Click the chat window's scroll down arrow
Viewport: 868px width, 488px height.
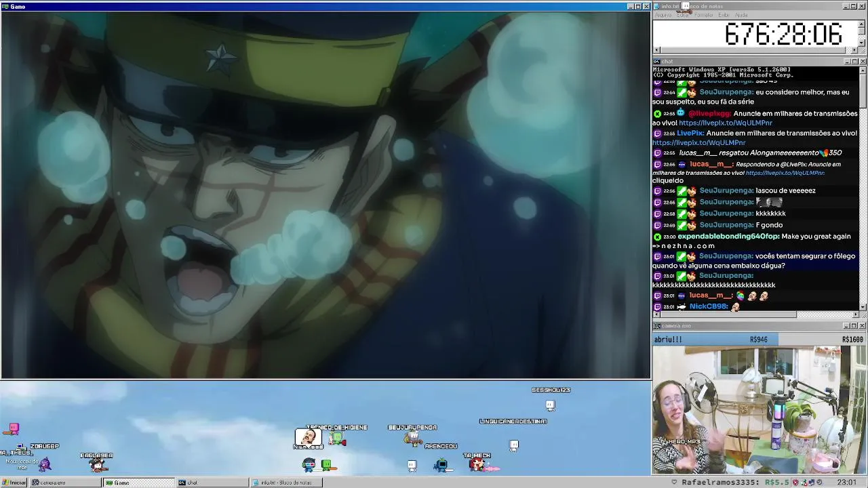coord(863,307)
